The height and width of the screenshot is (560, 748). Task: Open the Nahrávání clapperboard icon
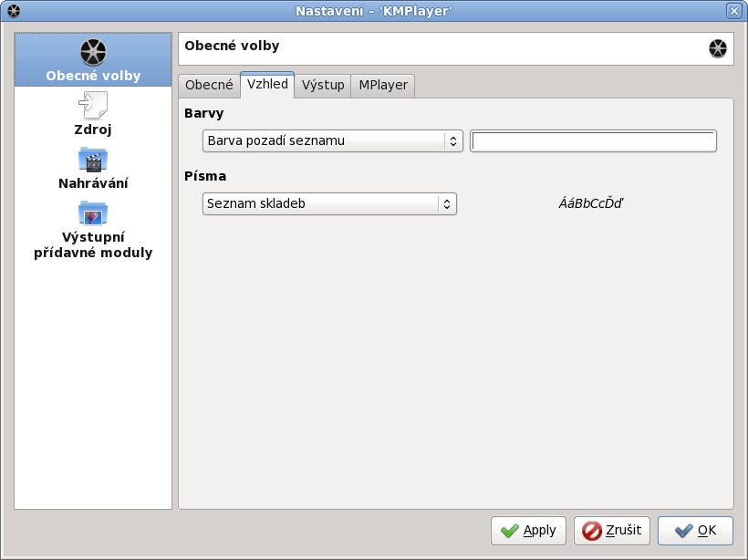click(93, 161)
